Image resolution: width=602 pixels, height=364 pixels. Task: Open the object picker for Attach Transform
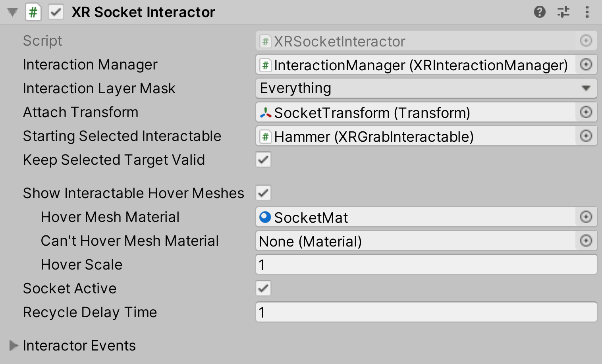point(586,112)
